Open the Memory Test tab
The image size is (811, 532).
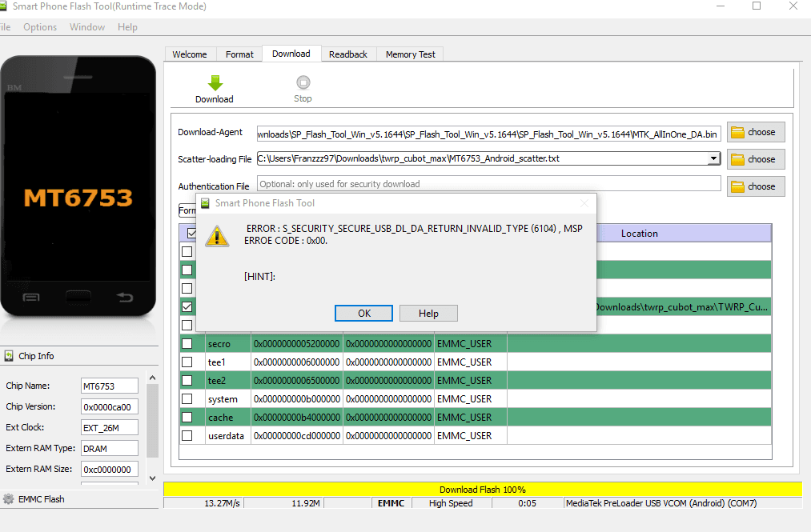410,54
